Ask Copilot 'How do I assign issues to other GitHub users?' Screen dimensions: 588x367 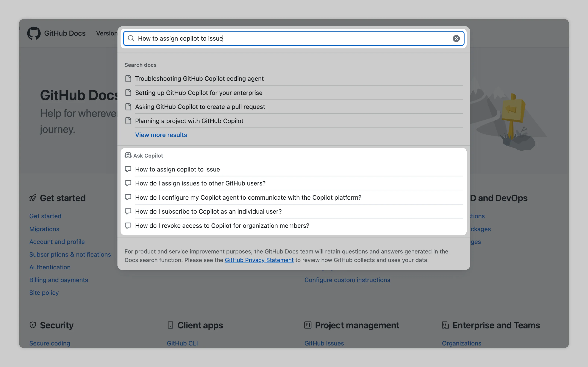[x=200, y=183]
